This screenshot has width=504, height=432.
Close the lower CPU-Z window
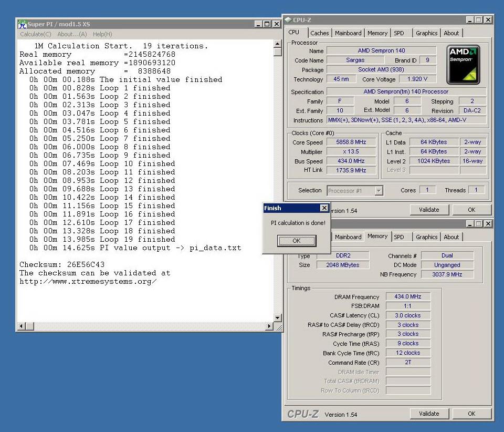point(488,223)
